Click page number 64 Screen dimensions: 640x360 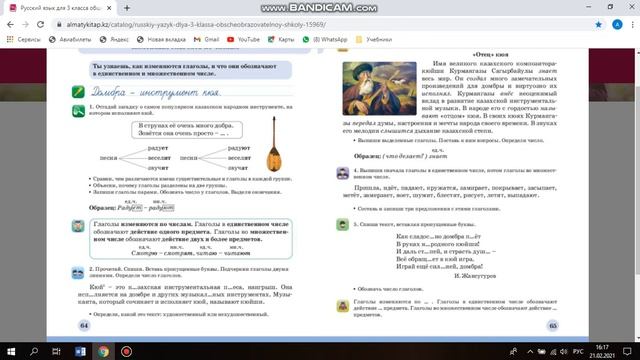tap(84, 325)
